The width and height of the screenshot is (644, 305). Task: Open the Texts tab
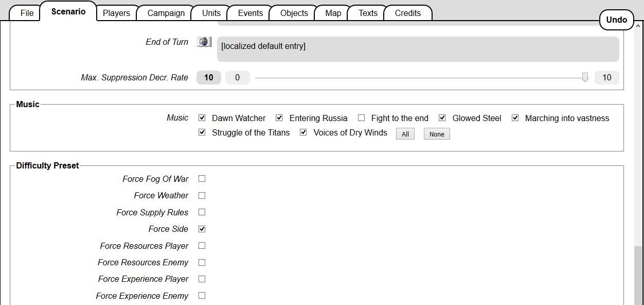(368, 13)
